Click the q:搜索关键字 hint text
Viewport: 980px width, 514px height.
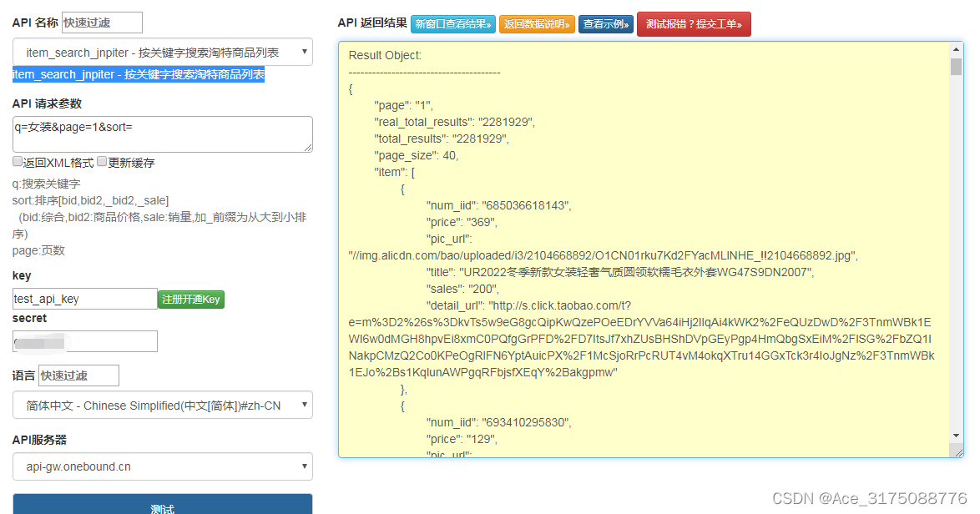[x=46, y=184]
